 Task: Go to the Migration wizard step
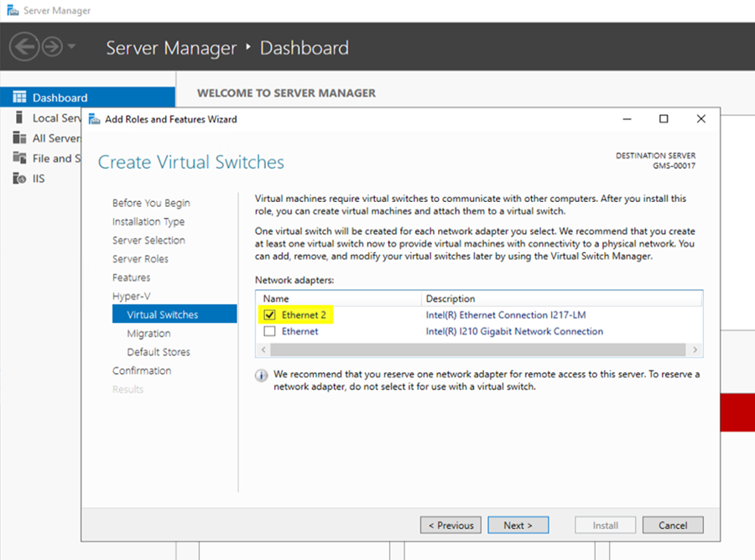pos(148,334)
